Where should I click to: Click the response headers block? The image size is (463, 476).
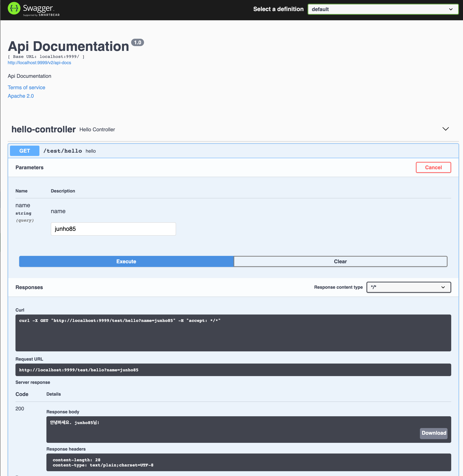click(x=248, y=462)
